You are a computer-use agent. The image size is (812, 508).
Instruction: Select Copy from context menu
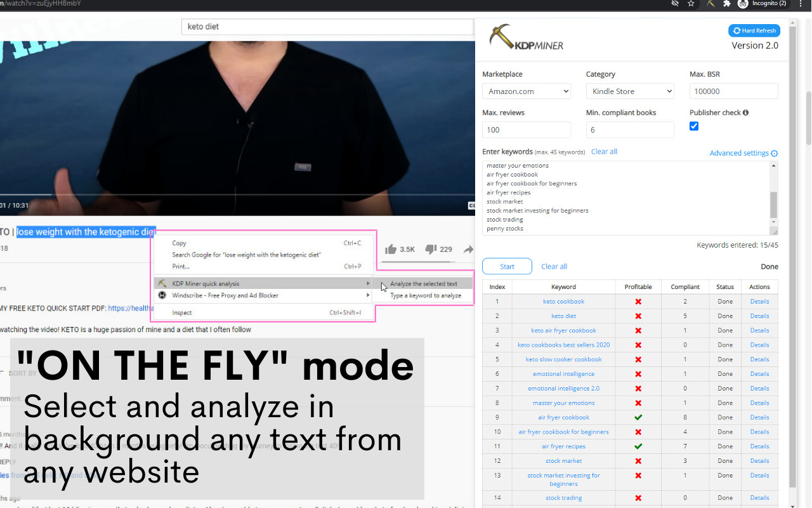[180, 243]
